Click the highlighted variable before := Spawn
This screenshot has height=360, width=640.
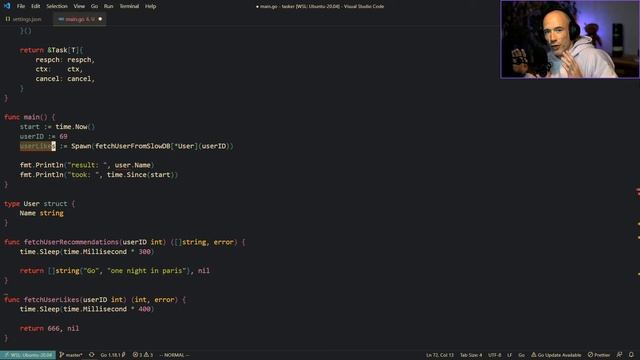point(38,146)
